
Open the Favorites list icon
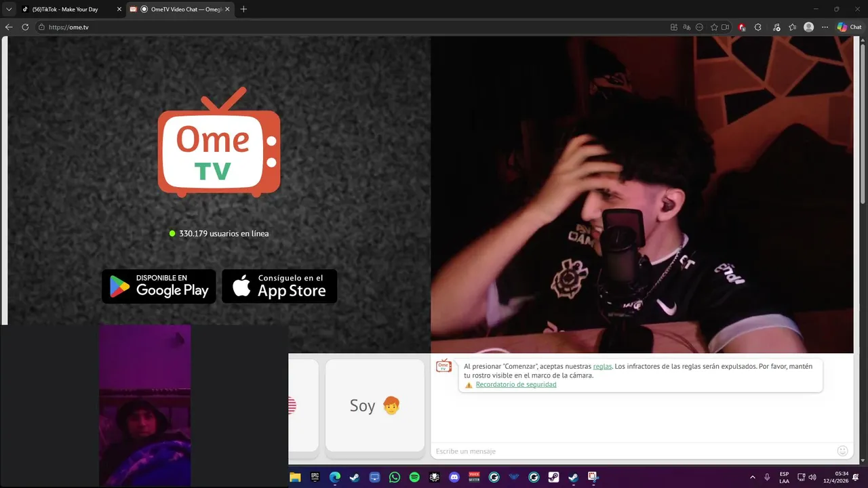792,27
